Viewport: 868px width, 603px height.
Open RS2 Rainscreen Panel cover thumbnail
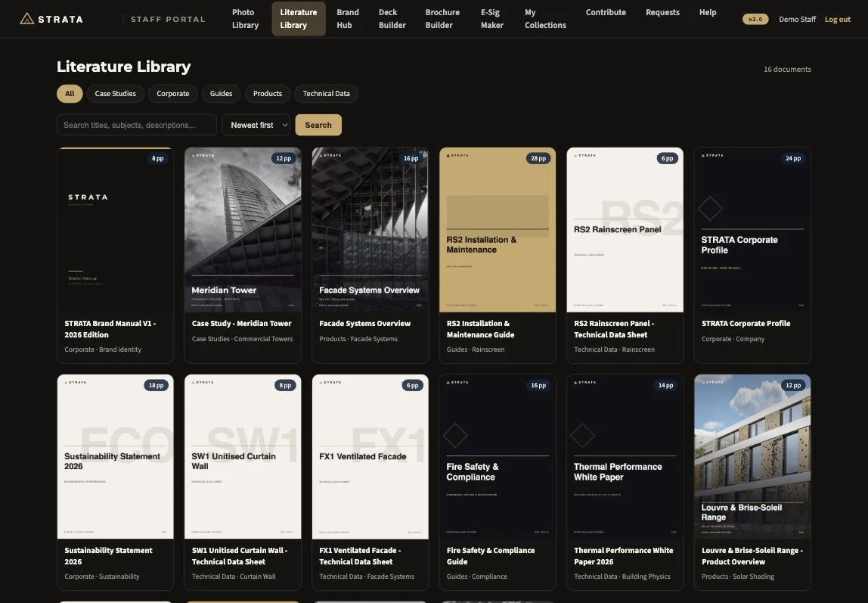pyautogui.click(x=625, y=230)
